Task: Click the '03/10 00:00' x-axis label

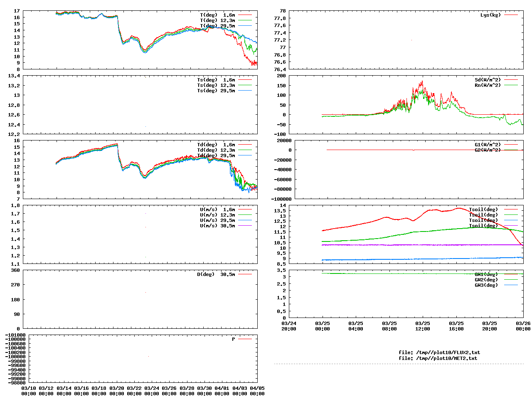Action: 29,391
